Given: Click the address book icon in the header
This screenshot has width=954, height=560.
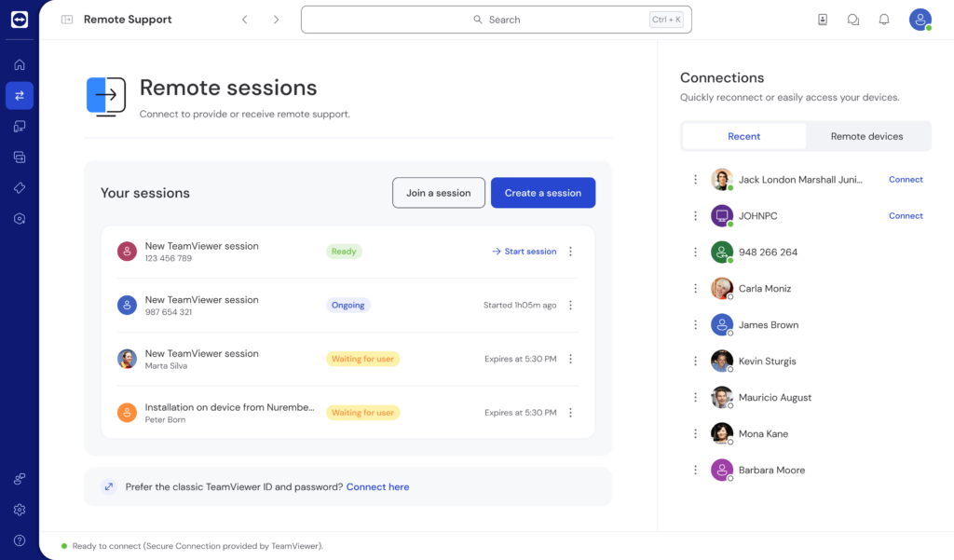Looking at the screenshot, I should tap(823, 19).
